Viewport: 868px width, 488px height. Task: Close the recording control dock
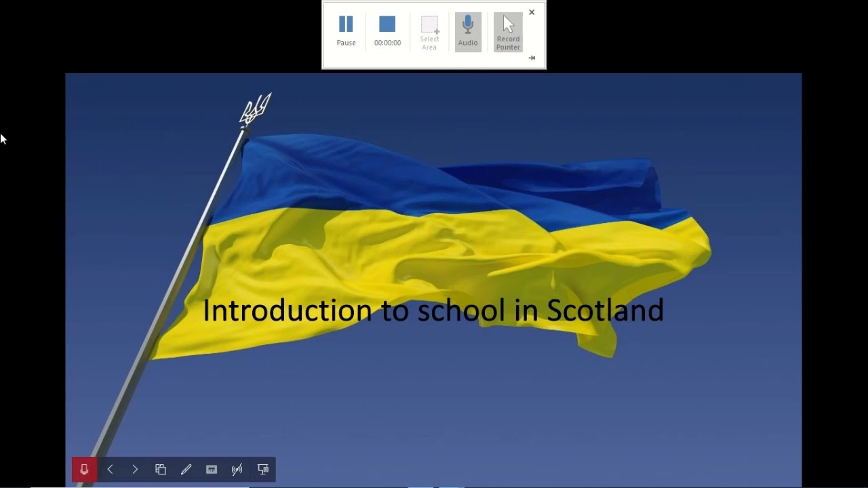coord(532,12)
